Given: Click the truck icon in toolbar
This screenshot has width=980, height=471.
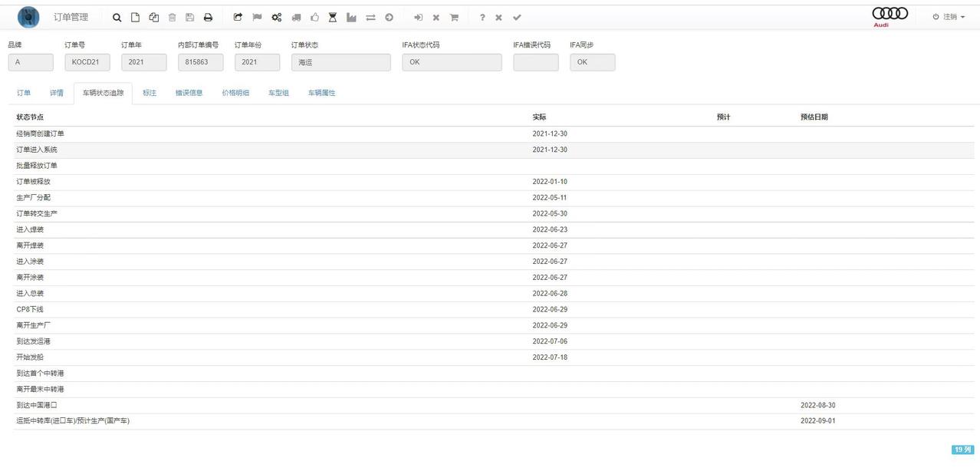Looking at the screenshot, I should pyautogui.click(x=296, y=17).
